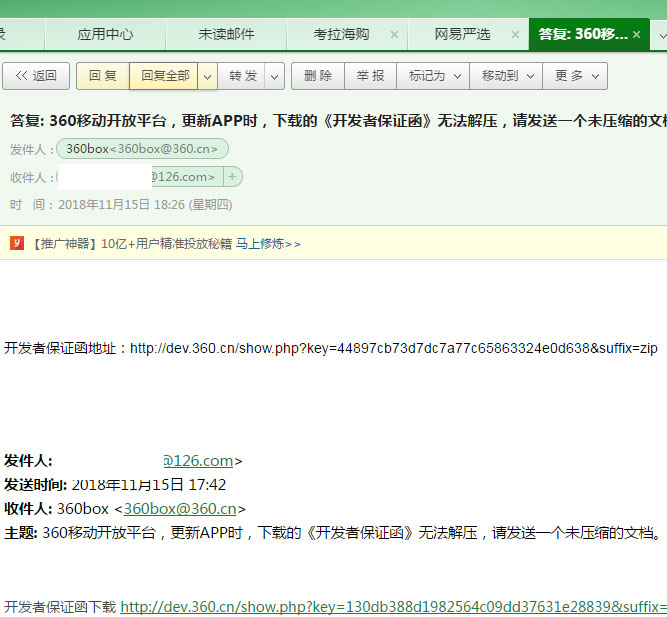Click the red 推广神器 ad icon
Viewport: 667px width, 617px height.
point(17,243)
